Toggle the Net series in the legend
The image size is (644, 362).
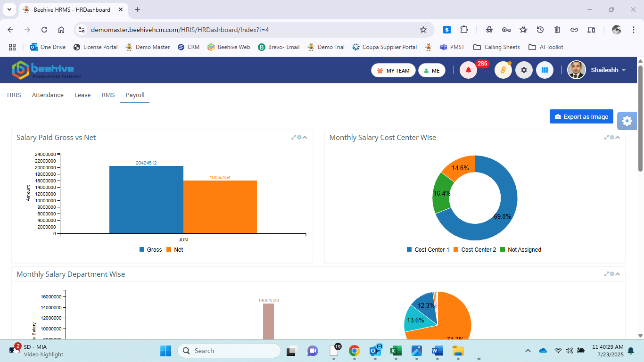pos(175,249)
